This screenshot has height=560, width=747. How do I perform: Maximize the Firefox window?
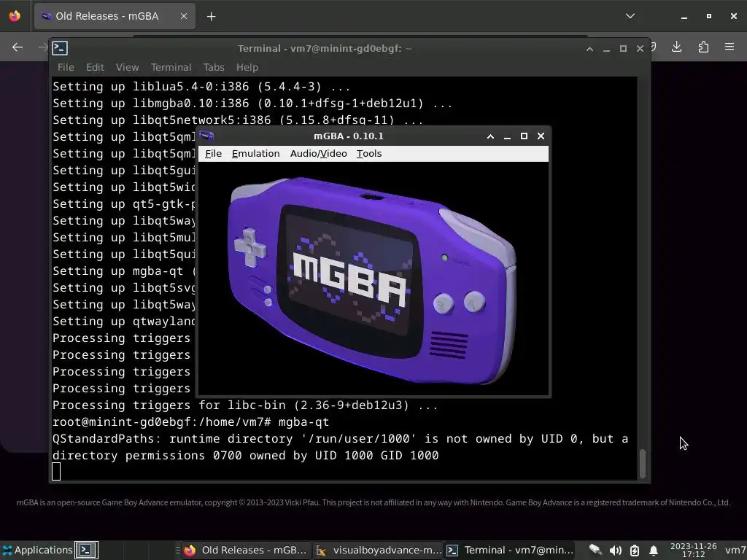(709, 16)
